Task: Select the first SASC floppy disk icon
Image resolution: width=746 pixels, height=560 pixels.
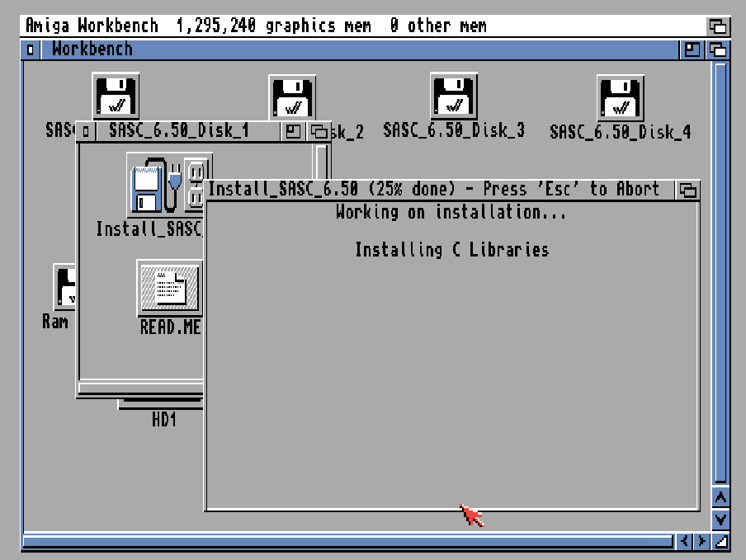Action: coord(116,96)
